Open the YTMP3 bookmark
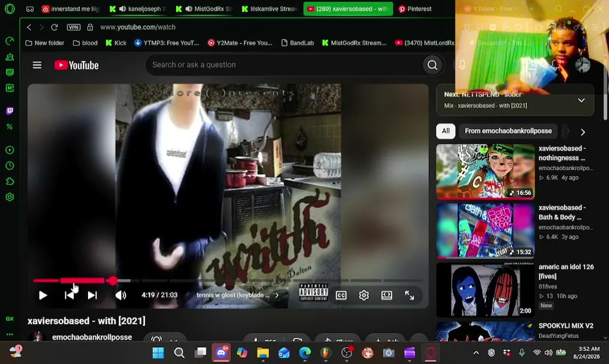The width and height of the screenshot is (609, 364). [x=166, y=43]
